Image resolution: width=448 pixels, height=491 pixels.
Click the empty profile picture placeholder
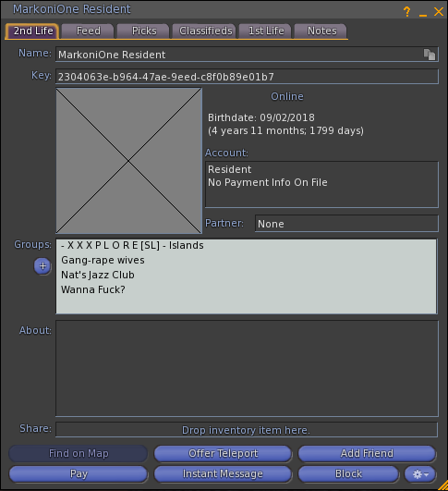point(129,161)
